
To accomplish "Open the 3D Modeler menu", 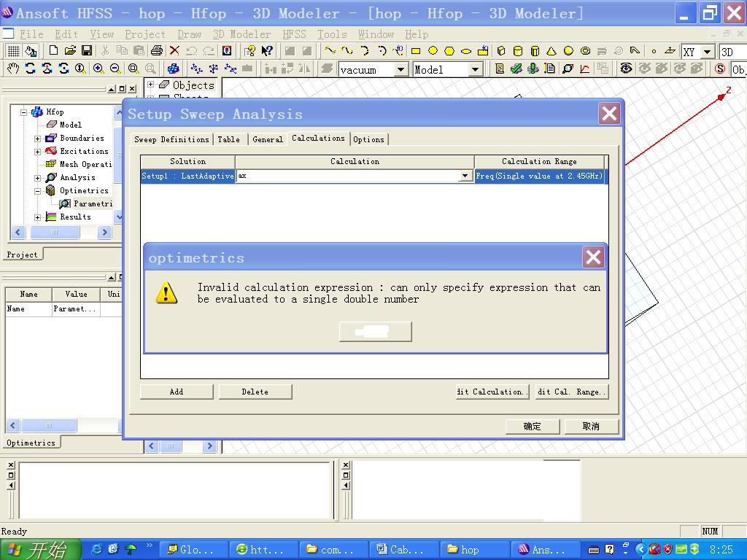I will 241,34.
